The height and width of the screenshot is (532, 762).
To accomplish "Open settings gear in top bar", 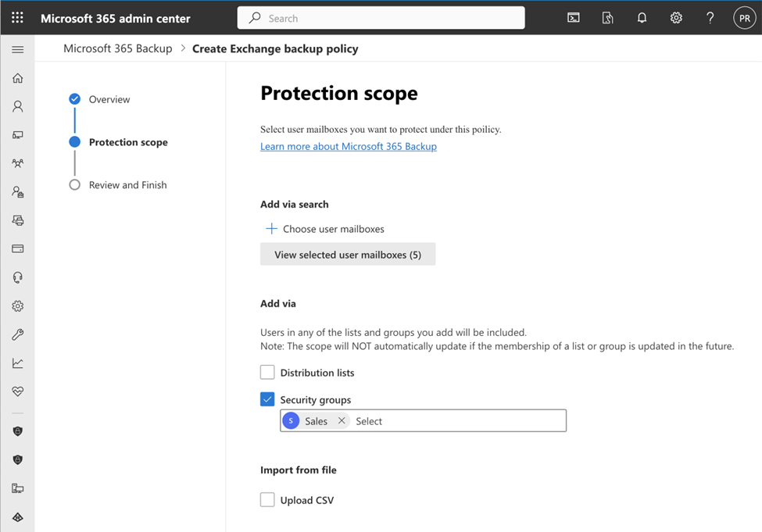I will (676, 18).
